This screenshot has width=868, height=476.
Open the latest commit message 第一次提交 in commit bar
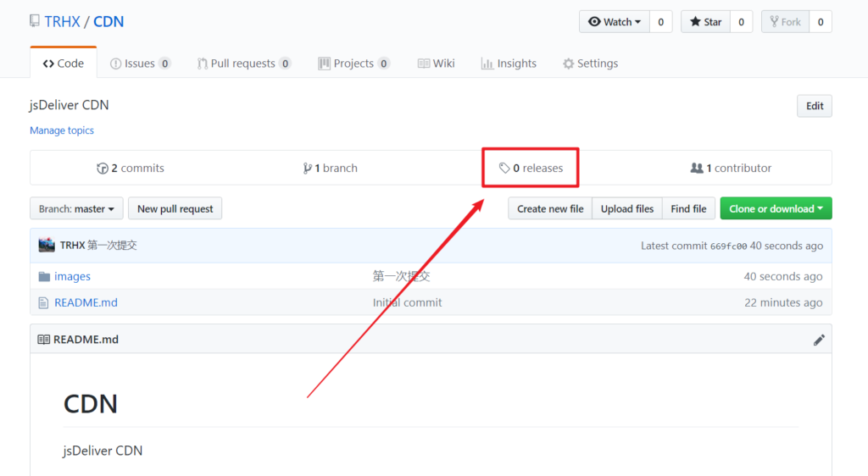112,245
